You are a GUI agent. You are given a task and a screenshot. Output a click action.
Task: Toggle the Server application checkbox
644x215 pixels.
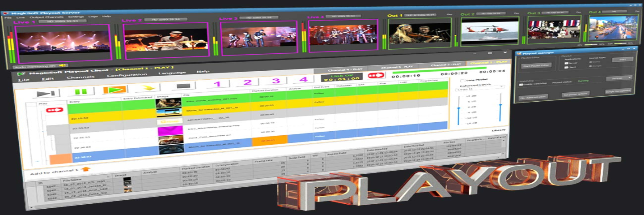coord(566,64)
